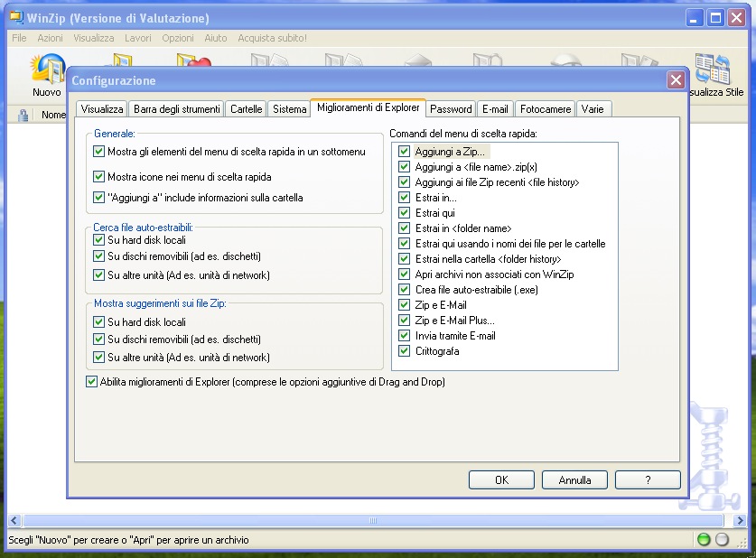This screenshot has width=756, height=558.
Task: Open the Barra degli strumenti tab
Action: coord(176,109)
